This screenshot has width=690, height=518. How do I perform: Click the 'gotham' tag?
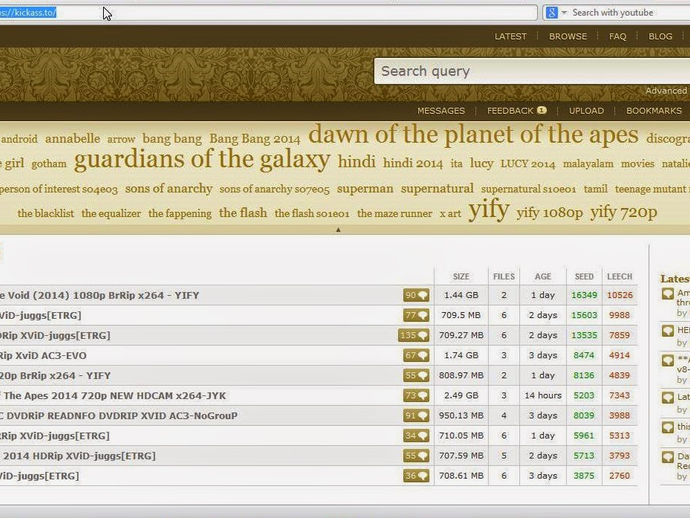(49, 164)
